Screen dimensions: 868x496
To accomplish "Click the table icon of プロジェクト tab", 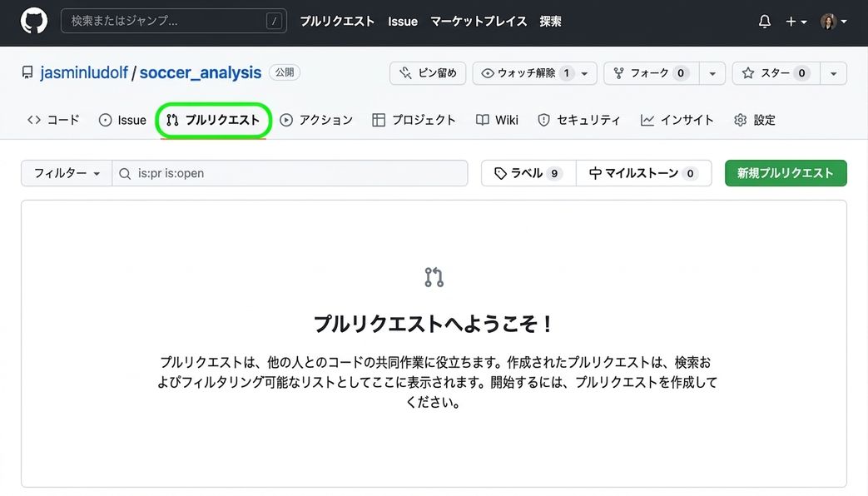I will pyautogui.click(x=379, y=120).
